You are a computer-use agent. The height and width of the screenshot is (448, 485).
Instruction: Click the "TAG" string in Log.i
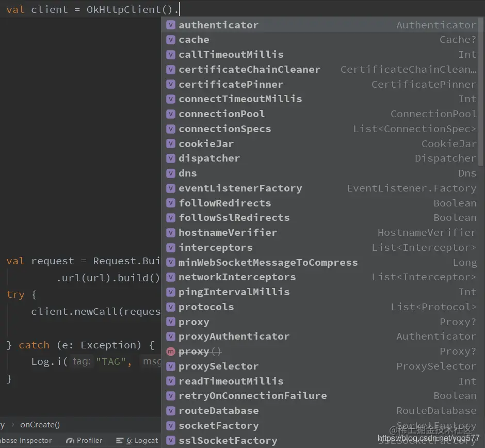click(111, 361)
